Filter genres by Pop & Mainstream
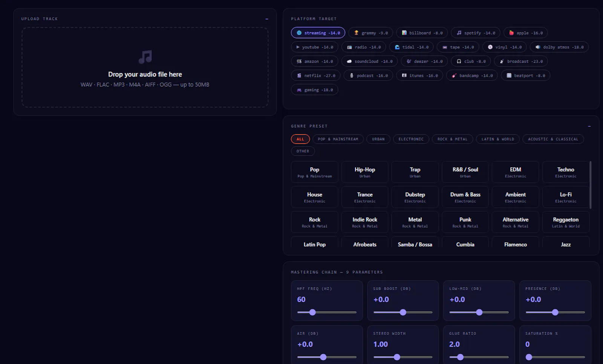 338,139
